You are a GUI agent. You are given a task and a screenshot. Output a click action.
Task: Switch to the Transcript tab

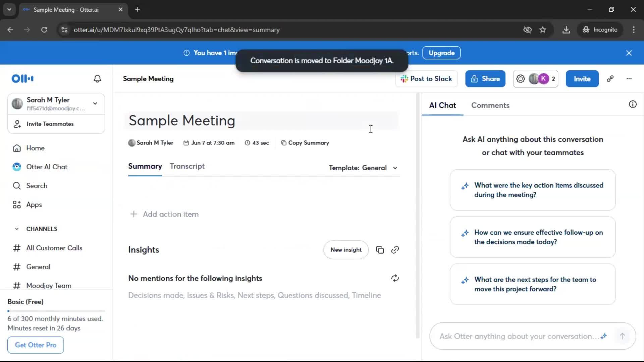(x=187, y=166)
